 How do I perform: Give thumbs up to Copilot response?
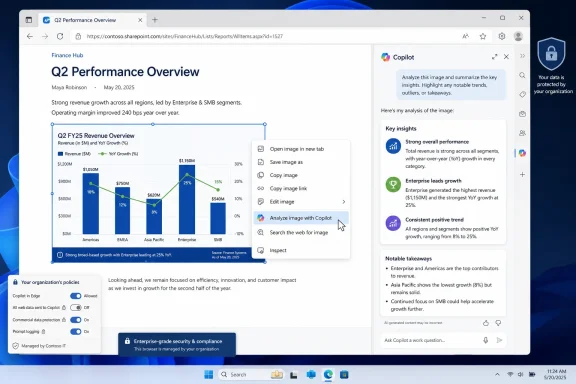486,323
